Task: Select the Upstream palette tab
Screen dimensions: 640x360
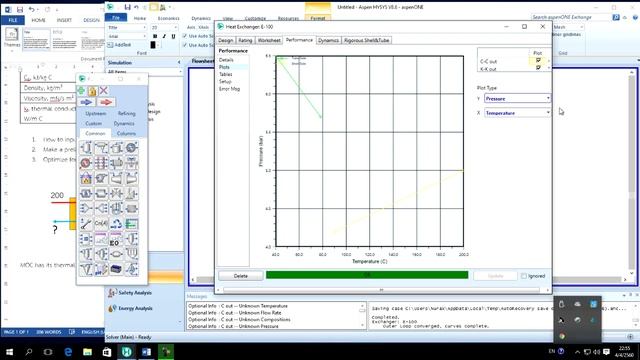Action: [96, 113]
